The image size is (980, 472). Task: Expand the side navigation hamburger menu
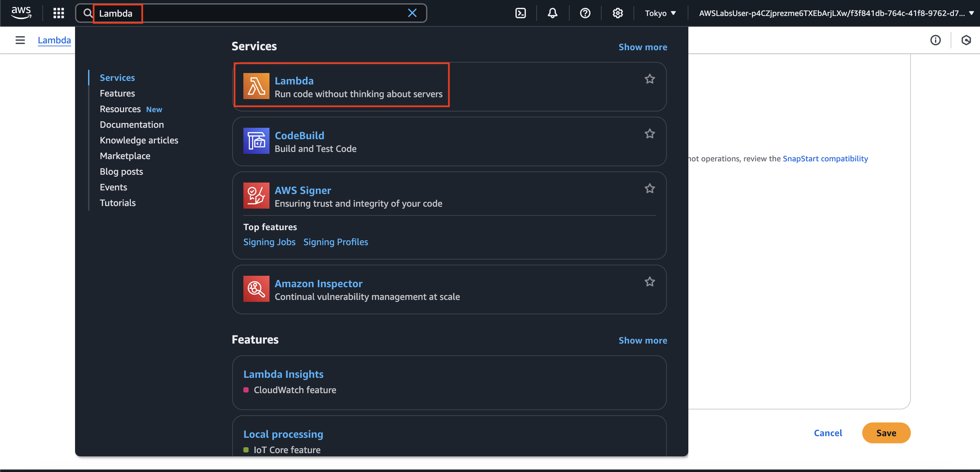click(x=20, y=40)
